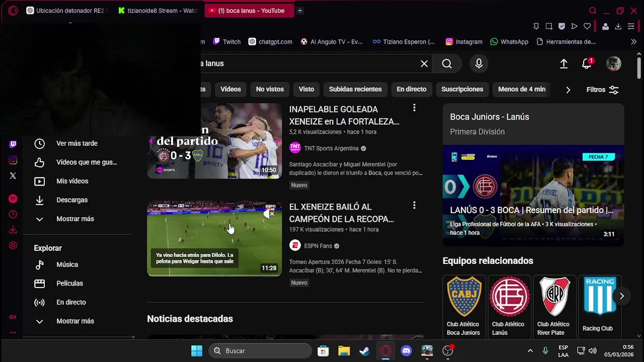Click the Opera GX logo menu
The image size is (644, 362).
click(13, 11)
